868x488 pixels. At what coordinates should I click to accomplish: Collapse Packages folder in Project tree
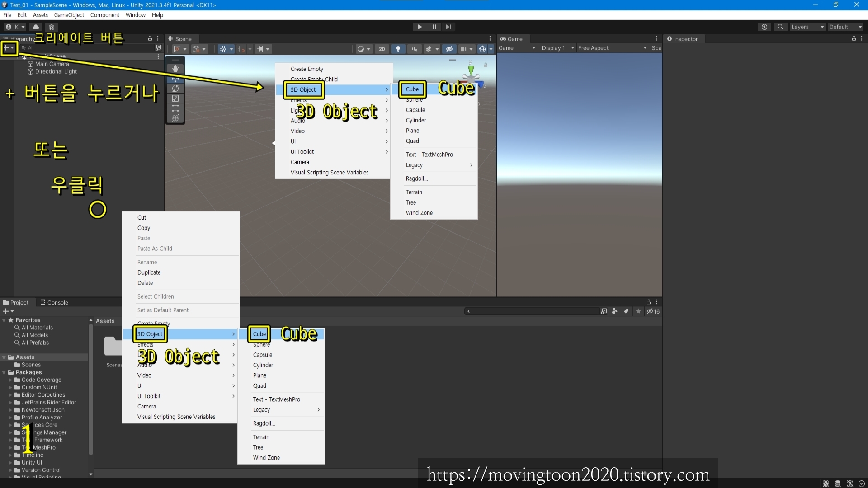[x=4, y=372]
